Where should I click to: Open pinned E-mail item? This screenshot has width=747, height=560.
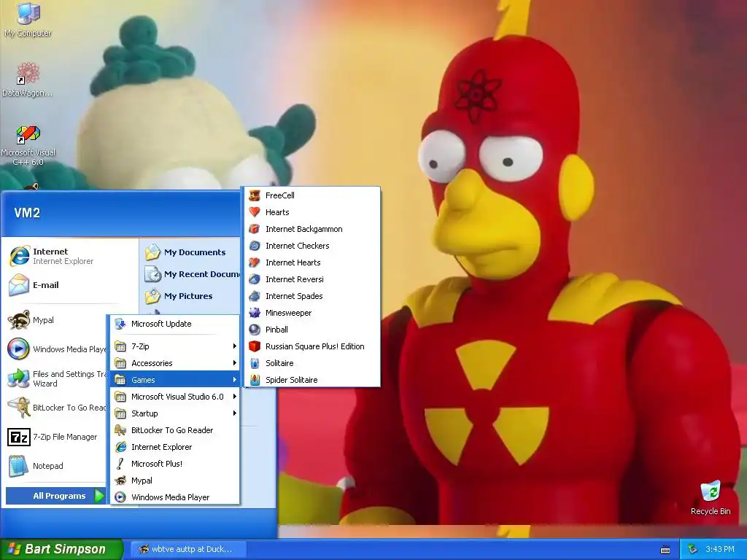[70, 285]
